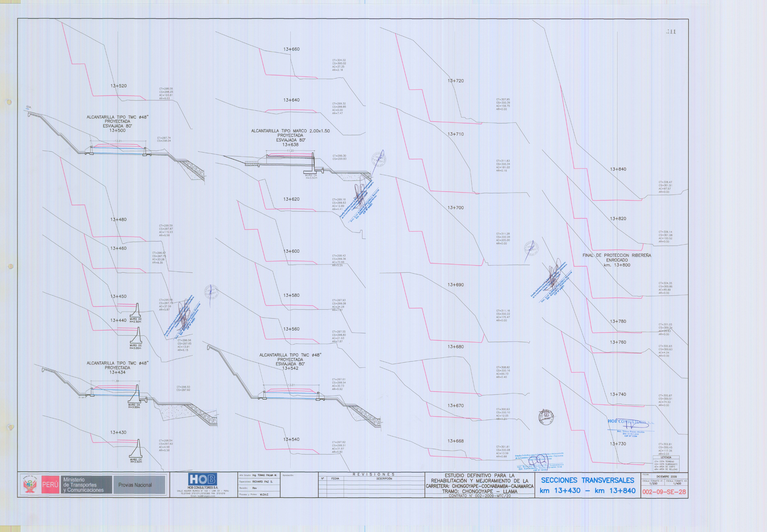Click the station label 13+660
The width and height of the screenshot is (767, 532).
point(291,49)
